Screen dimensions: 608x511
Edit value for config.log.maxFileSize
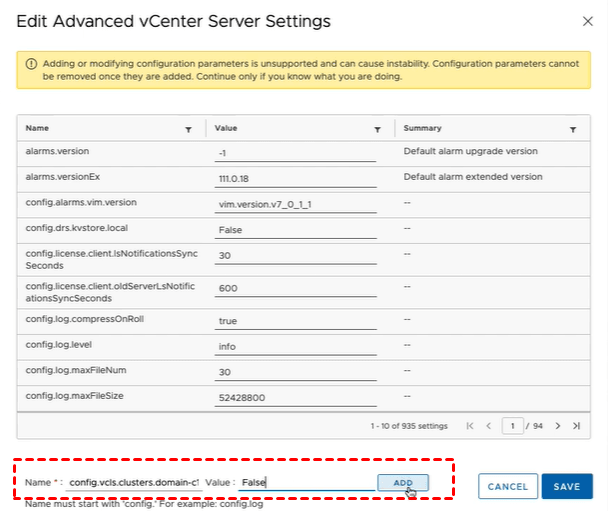click(295, 398)
